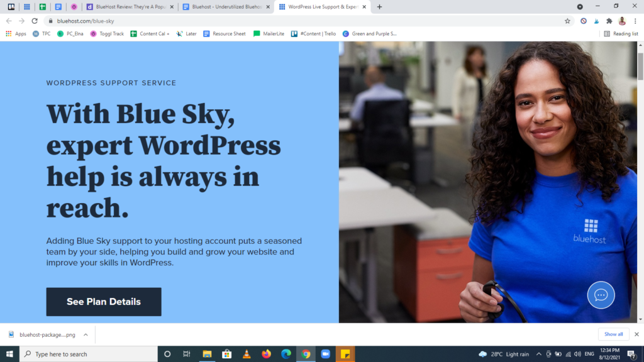Click Show all downloads
This screenshot has width=644, height=362.
614,334
